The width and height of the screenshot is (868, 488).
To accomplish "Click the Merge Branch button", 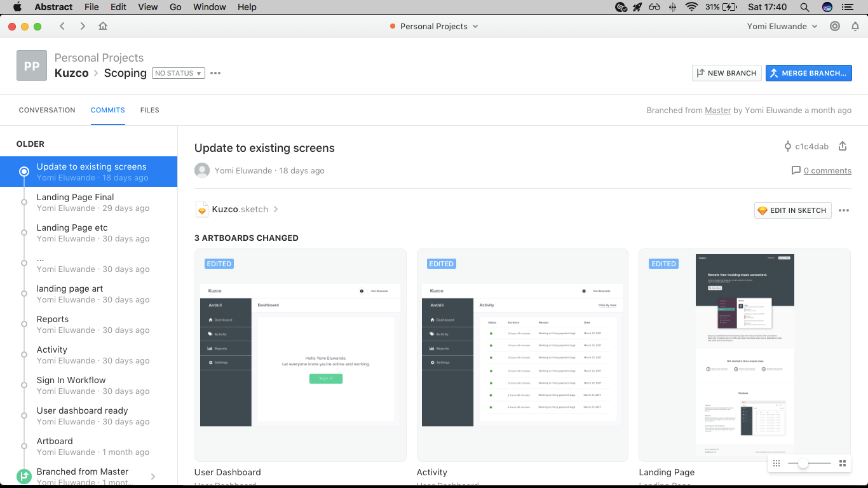I will pyautogui.click(x=808, y=73).
